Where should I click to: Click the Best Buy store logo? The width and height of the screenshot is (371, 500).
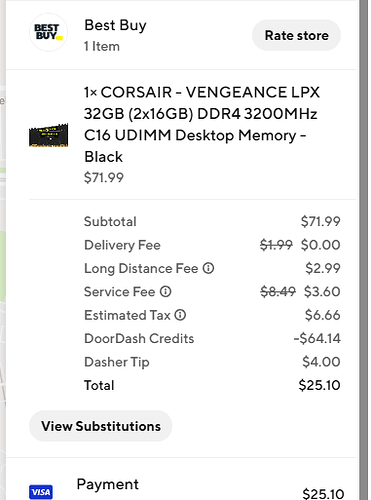pyautogui.click(x=48, y=32)
